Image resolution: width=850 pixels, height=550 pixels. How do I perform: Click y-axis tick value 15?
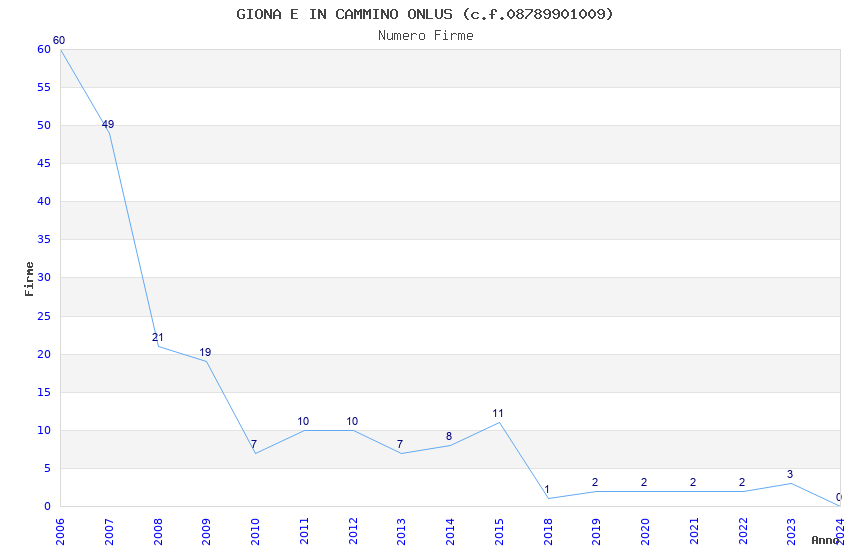pyautogui.click(x=44, y=392)
